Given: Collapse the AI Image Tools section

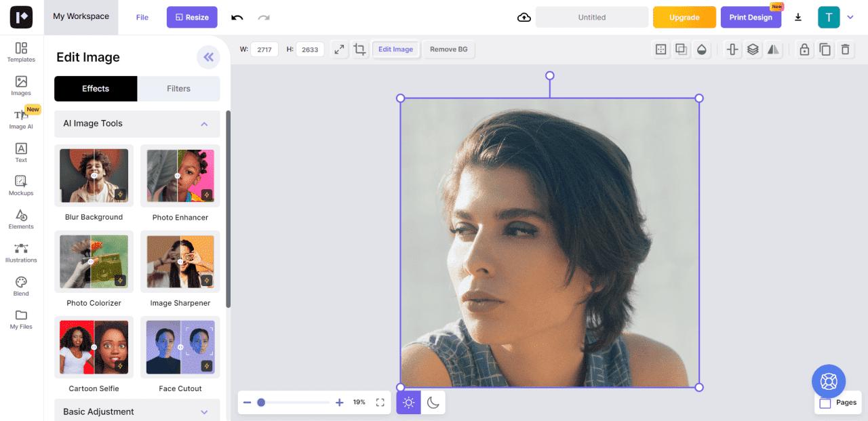Looking at the screenshot, I should (204, 124).
